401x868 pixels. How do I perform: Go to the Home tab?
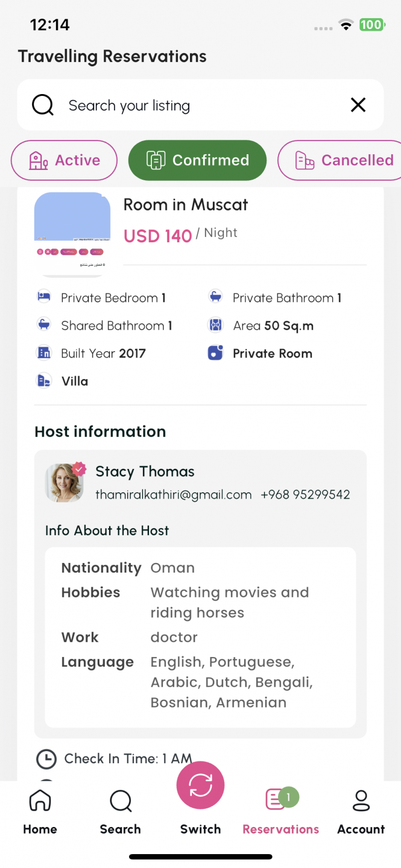[x=40, y=813]
